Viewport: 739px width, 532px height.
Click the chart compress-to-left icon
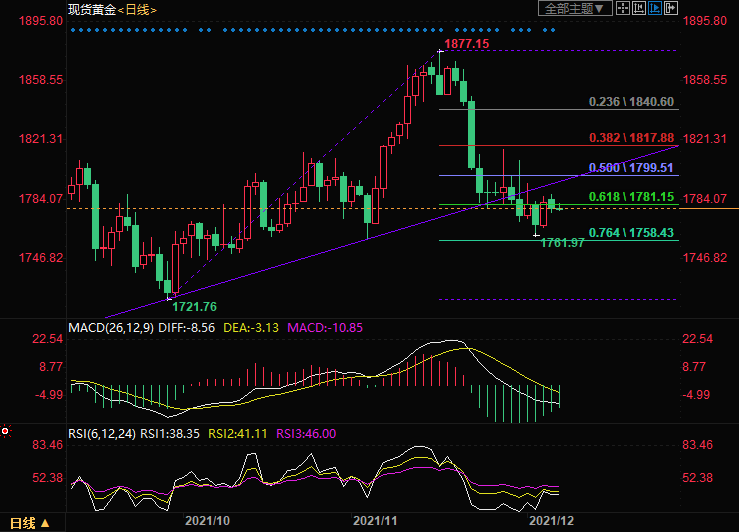[x=637, y=8]
